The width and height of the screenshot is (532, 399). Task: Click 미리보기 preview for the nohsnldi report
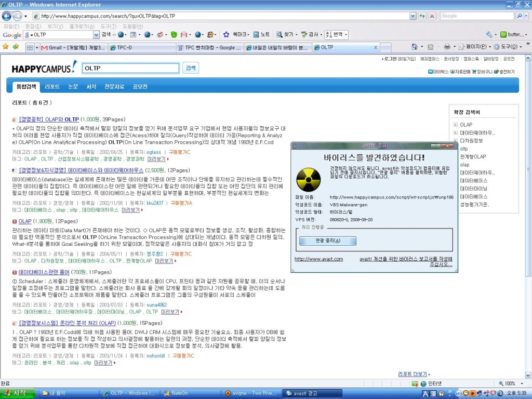pos(103,363)
